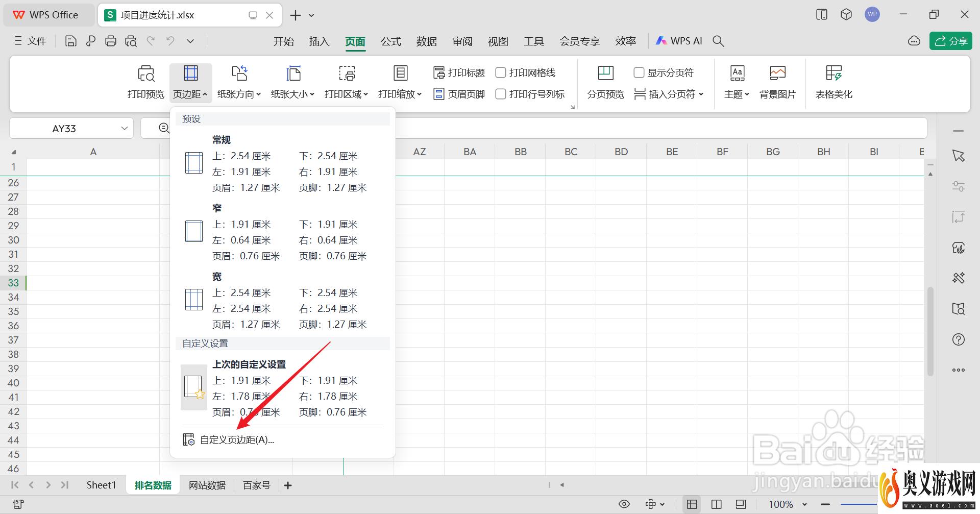Image resolution: width=980 pixels, height=514 pixels.
Task: Open the Start (开始) ribbon tab
Action: (x=283, y=41)
